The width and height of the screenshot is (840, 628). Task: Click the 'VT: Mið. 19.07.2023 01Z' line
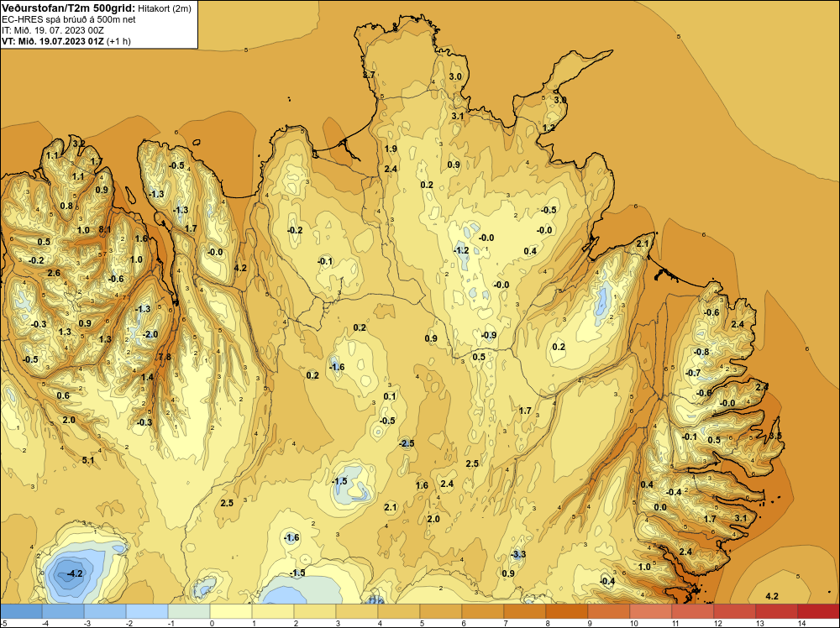pos(53,41)
